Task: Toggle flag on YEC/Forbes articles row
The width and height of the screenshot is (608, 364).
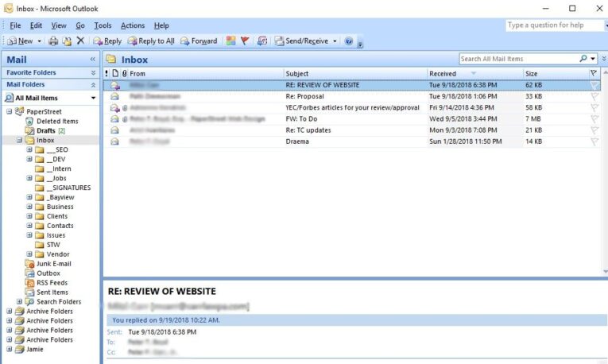Action: pos(594,107)
